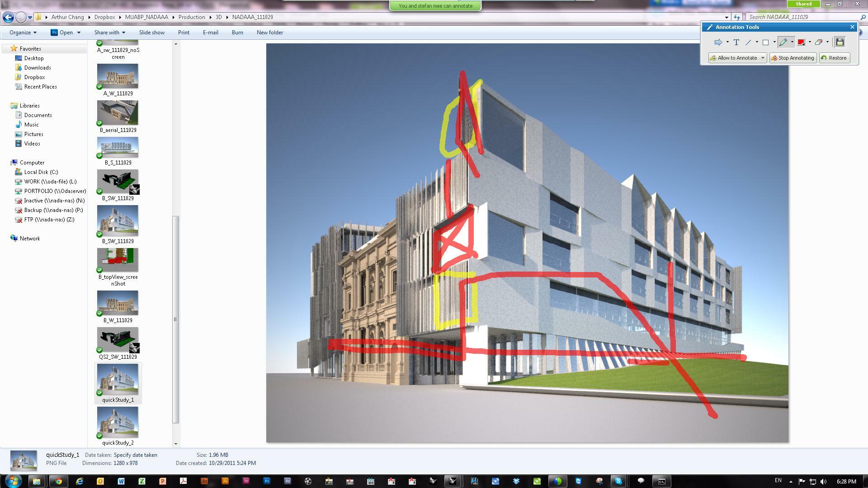
Task: Select the highlighter pen tool
Action: click(783, 42)
